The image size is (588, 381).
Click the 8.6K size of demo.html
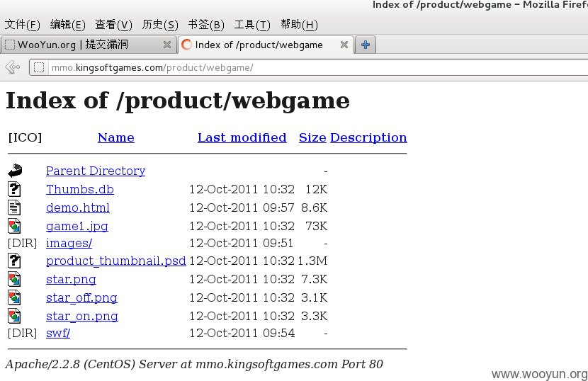click(x=314, y=207)
